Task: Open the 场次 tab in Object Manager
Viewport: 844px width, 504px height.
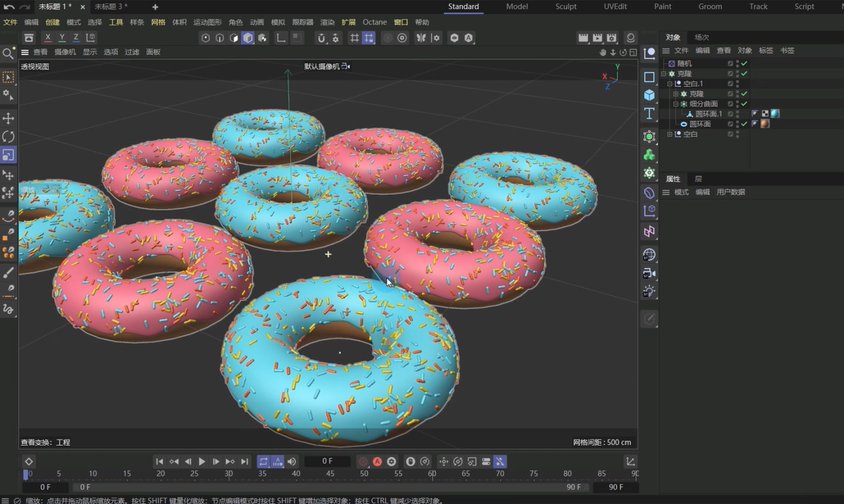Action: pos(702,37)
